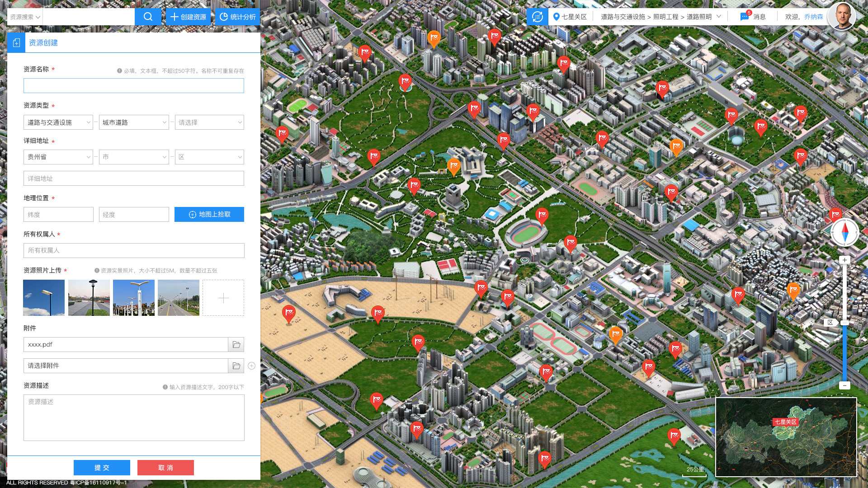Click the blue refresh sync icon

coord(537,17)
